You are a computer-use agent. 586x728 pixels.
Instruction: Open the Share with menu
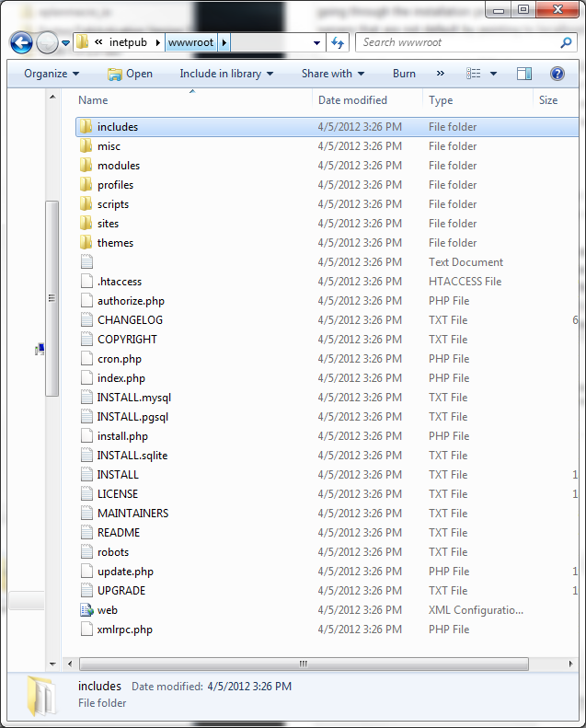(x=332, y=74)
